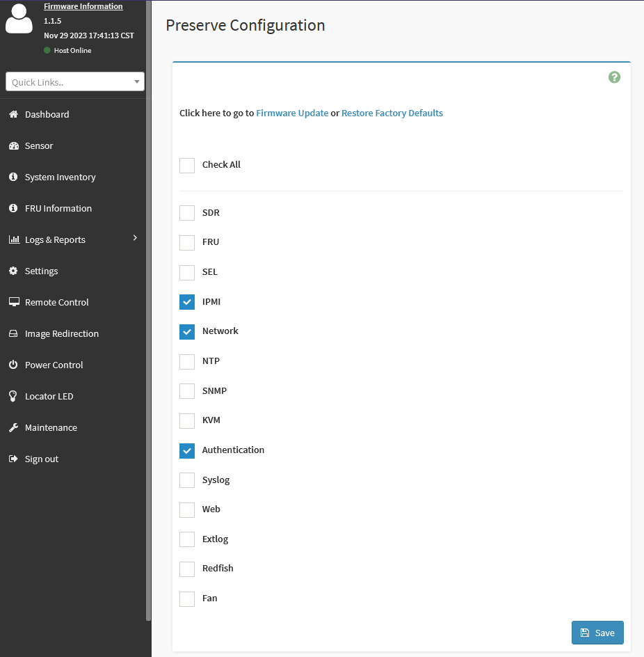Screen dimensions: 644x657
Task: Go to FRU Information menu item
Action: [58, 208]
